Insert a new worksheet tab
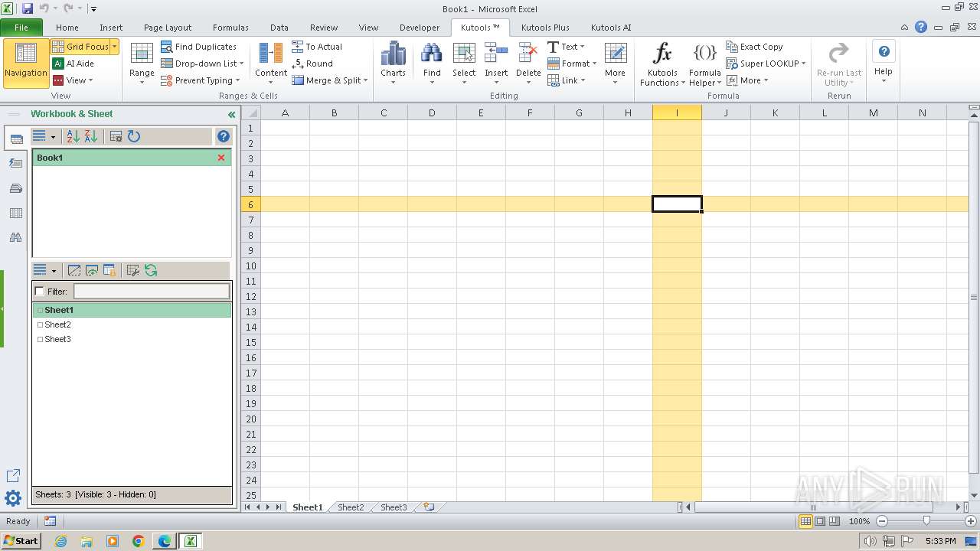The height and width of the screenshot is (551, 980). pos(430,507)
